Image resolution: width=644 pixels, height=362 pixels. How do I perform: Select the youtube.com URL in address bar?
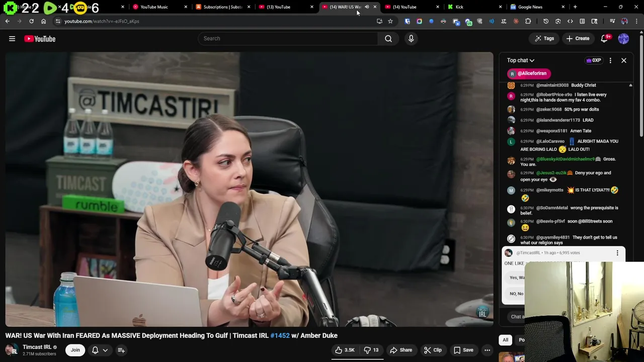102,21
